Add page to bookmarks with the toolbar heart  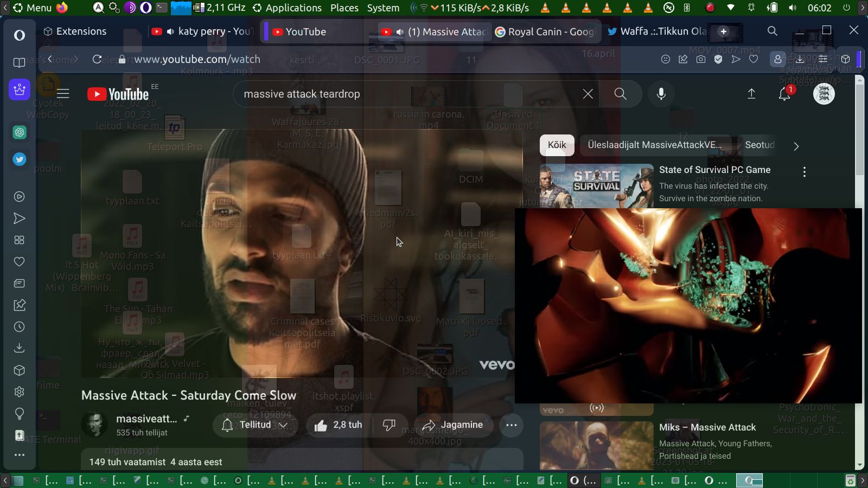754,59
